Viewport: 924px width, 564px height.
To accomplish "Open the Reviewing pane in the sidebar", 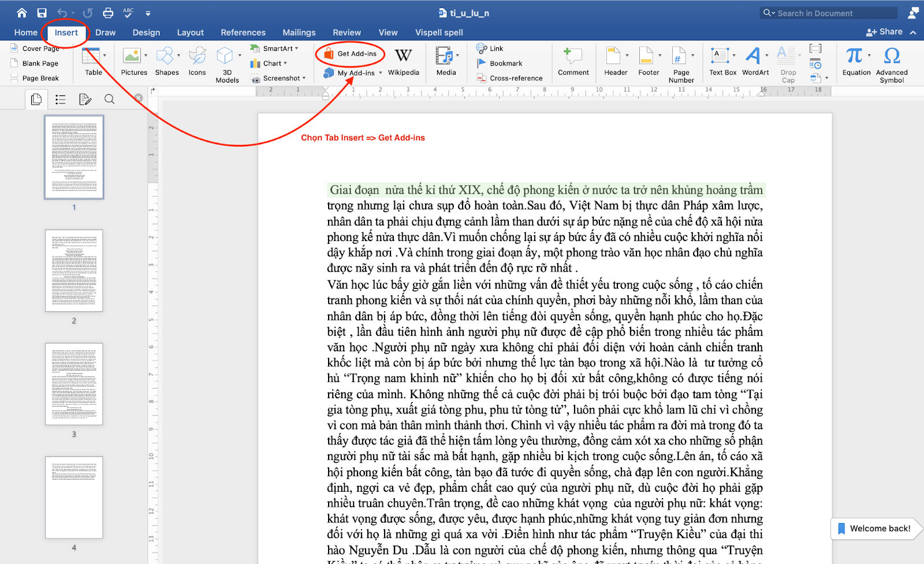I will tap(85, 99).
